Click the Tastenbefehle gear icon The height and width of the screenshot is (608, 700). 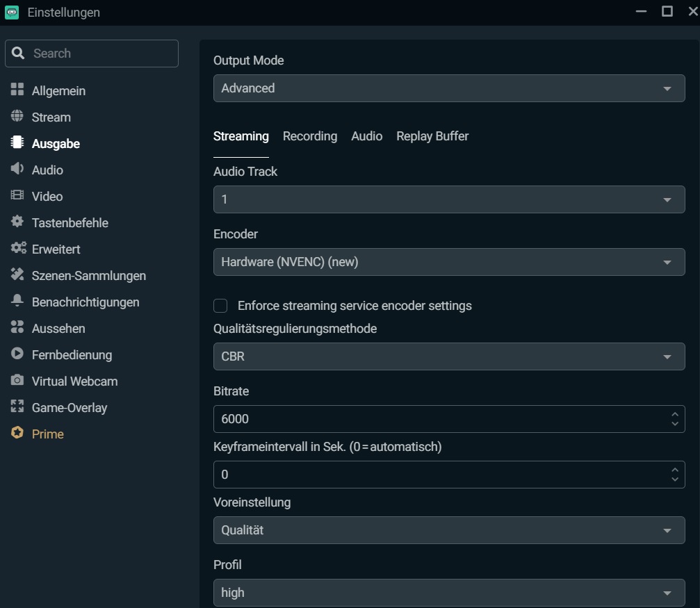point(17,222)
